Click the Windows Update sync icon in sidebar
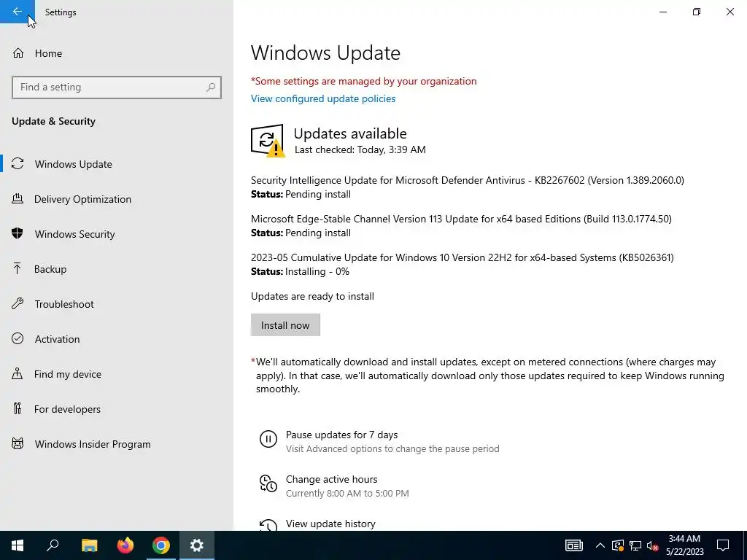The width and height of the screenshot is (747, 560). [x=18, y=164]
